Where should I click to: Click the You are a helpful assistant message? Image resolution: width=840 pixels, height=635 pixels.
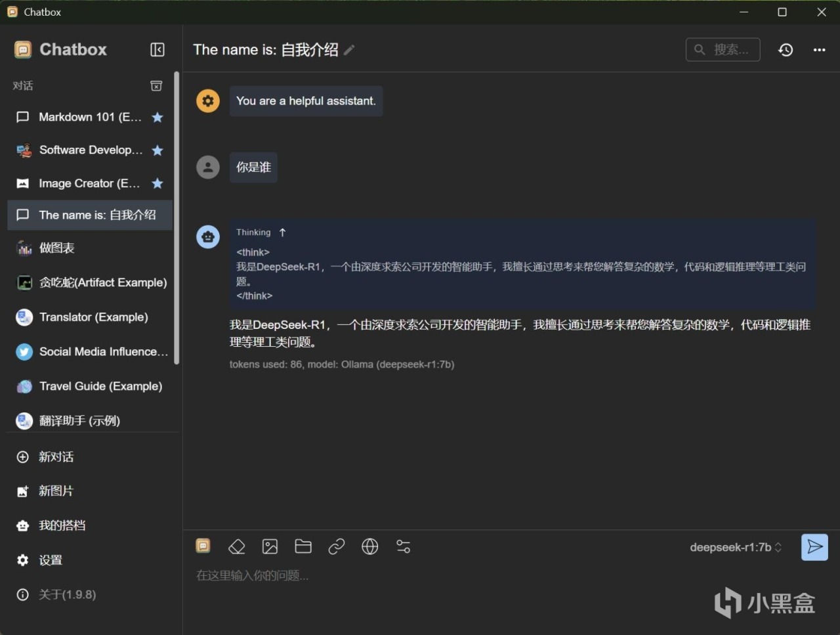click(x=306, y=101)
